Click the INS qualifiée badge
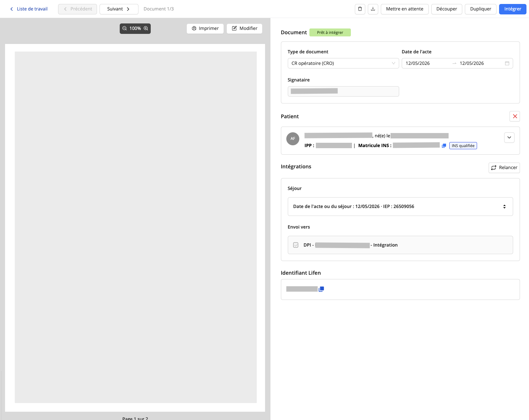 pos(463,146)
